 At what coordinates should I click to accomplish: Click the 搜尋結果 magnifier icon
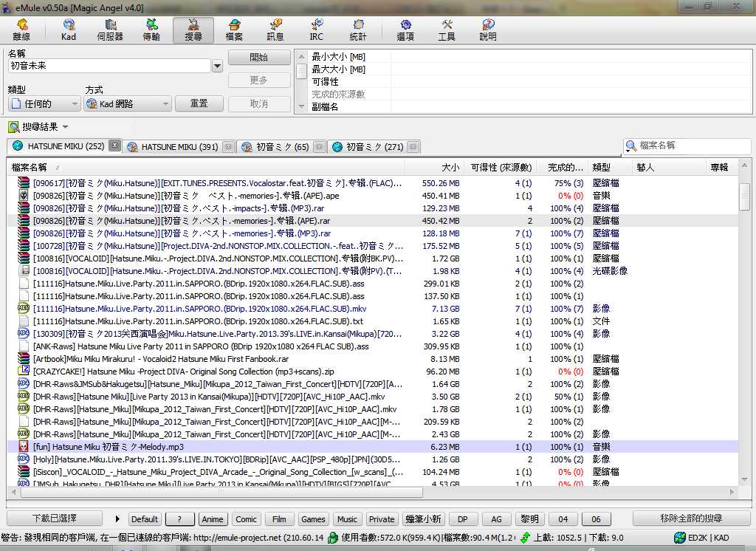coord(14,127)
